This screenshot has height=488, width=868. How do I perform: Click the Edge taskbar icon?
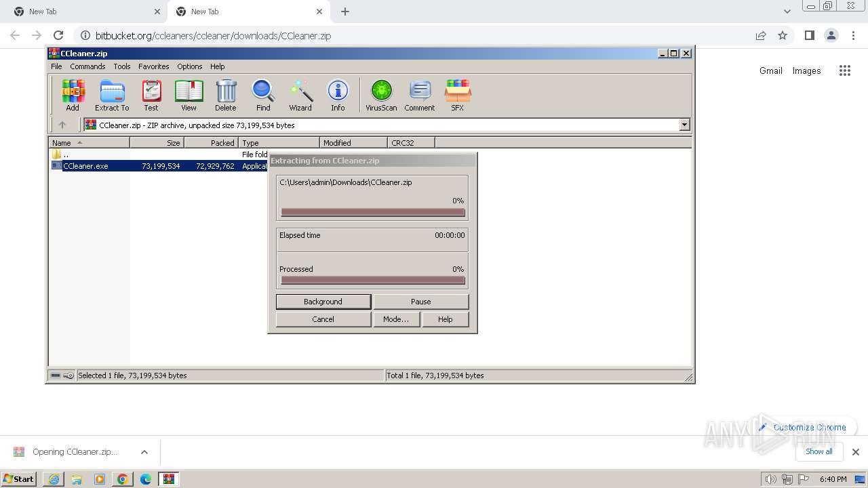pyautogui.click(x=146, y=479)
